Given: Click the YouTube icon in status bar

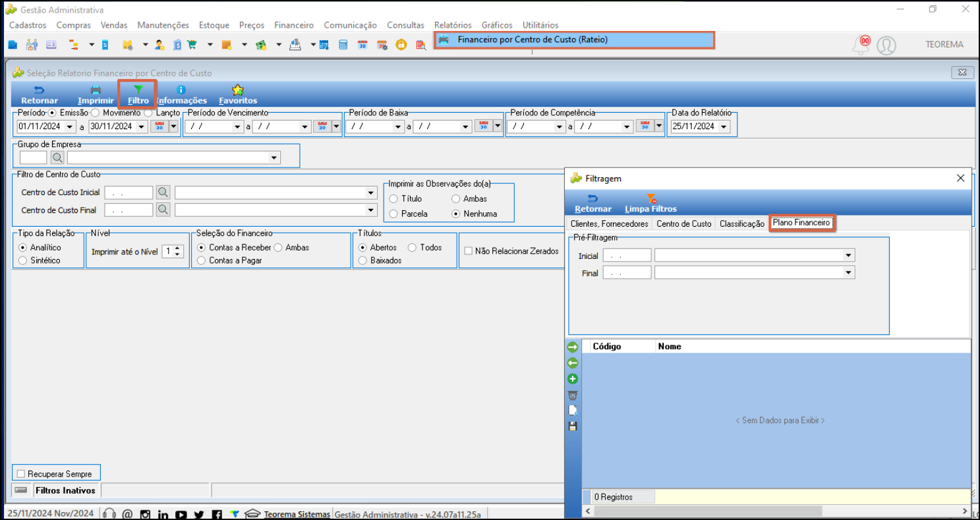Looking at the screenshot, I should [x=181, y=514].
